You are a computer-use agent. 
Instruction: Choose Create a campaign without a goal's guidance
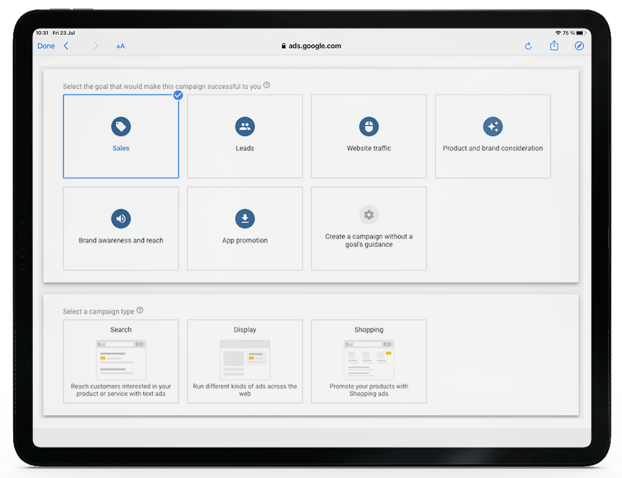pos(369,240)
